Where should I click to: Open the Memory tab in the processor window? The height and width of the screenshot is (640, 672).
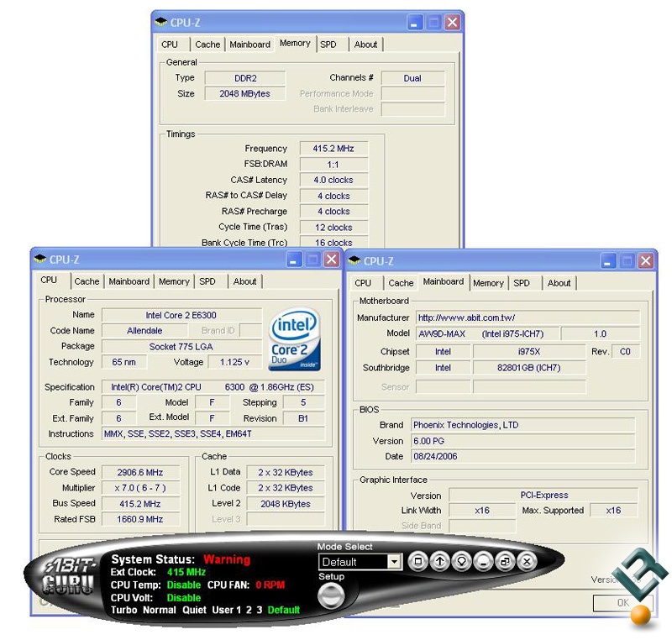[x=174, y=281]
